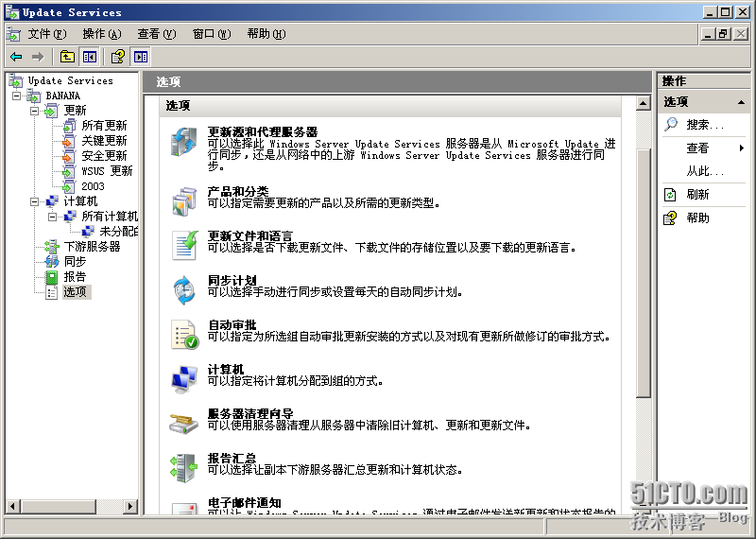The height and width of the screenshot is (539, 756).
Task: Click the Up one level folder icon
Action: [x=67, y=57]
